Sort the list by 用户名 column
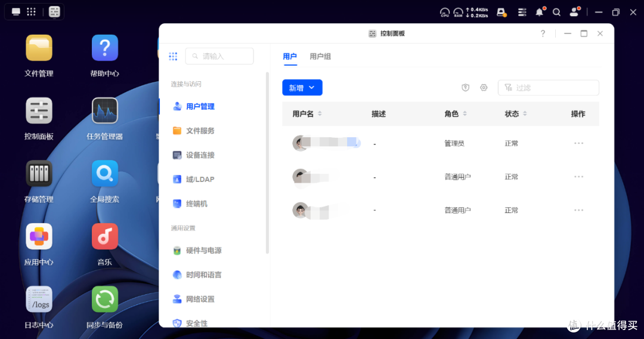 pos(320,114)
